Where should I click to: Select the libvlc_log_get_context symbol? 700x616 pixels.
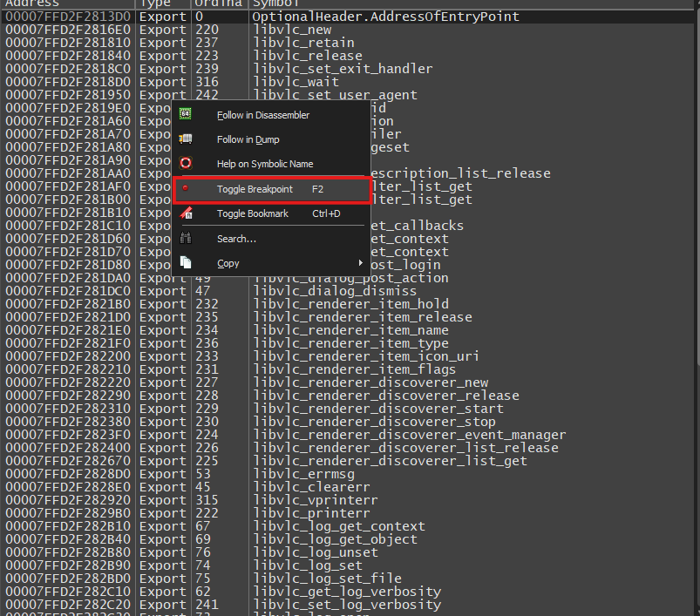339,526
